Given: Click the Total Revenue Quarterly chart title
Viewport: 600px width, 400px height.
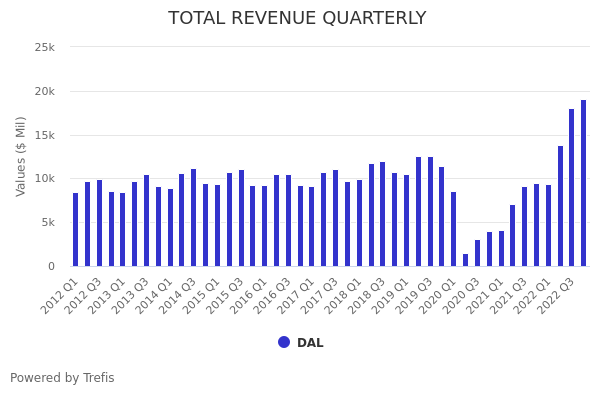Looking at the screenshot, I should tap(297, 18).
